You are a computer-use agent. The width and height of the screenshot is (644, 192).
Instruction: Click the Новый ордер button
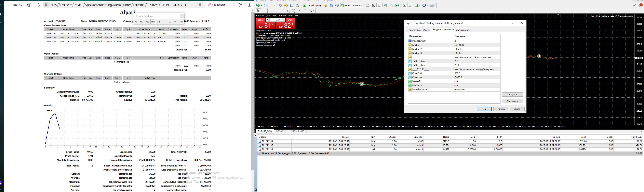312,5
